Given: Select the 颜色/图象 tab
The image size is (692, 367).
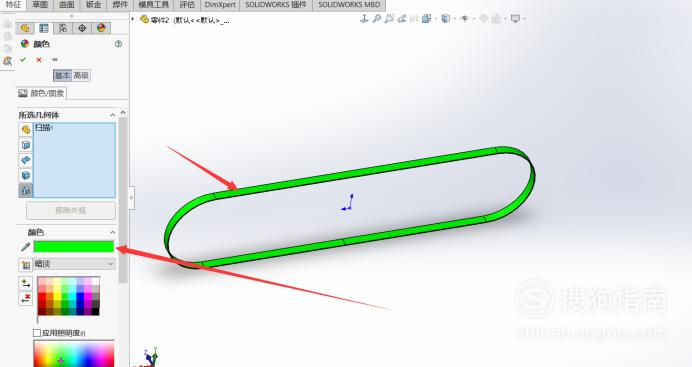Looking at the screenshot, I should [42, 93].
